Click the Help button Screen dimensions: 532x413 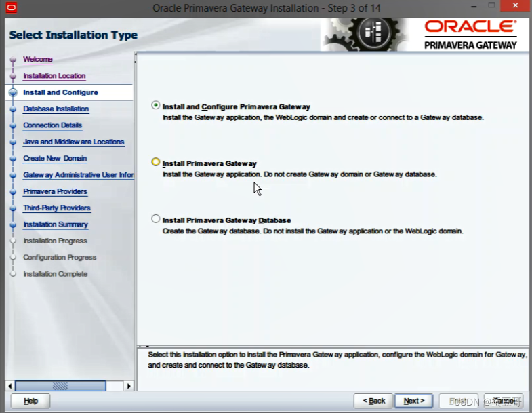(30, 401)
